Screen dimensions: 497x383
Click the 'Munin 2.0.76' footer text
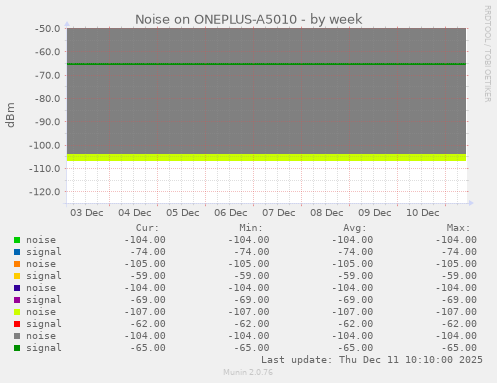248,372
